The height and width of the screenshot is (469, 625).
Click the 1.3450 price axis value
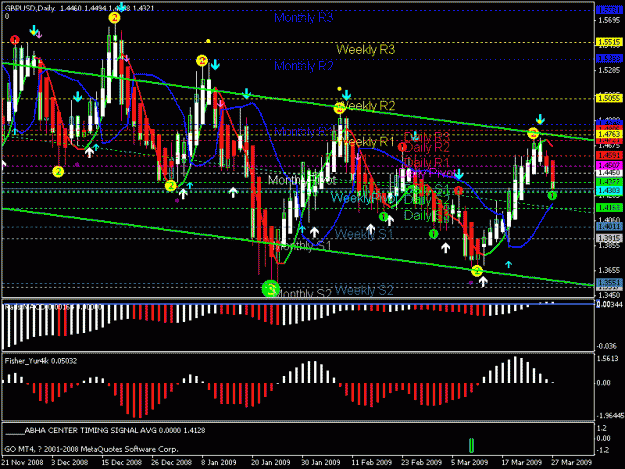coord(609,295)
